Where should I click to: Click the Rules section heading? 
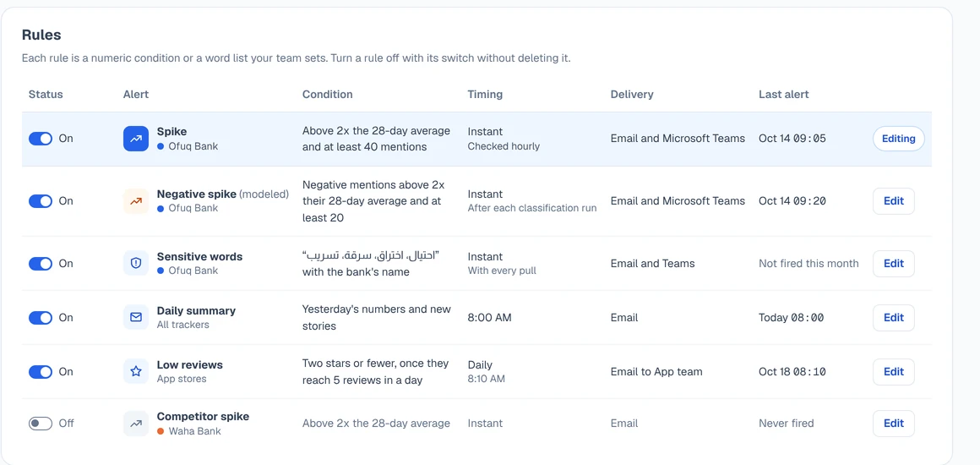[41, 35]
